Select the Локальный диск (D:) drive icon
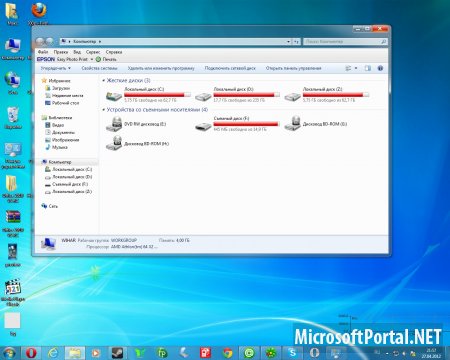 click(203, 96)
